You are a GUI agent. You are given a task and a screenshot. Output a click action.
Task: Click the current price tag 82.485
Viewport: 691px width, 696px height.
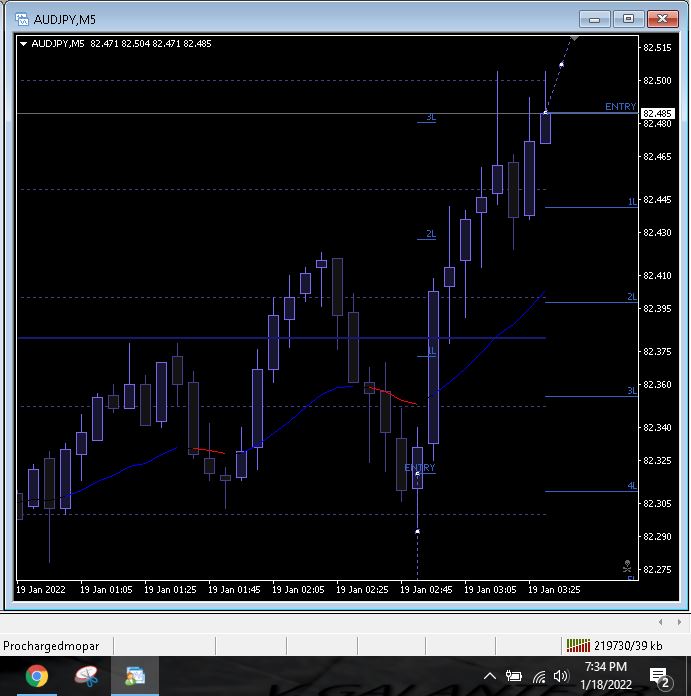(658, 114)
